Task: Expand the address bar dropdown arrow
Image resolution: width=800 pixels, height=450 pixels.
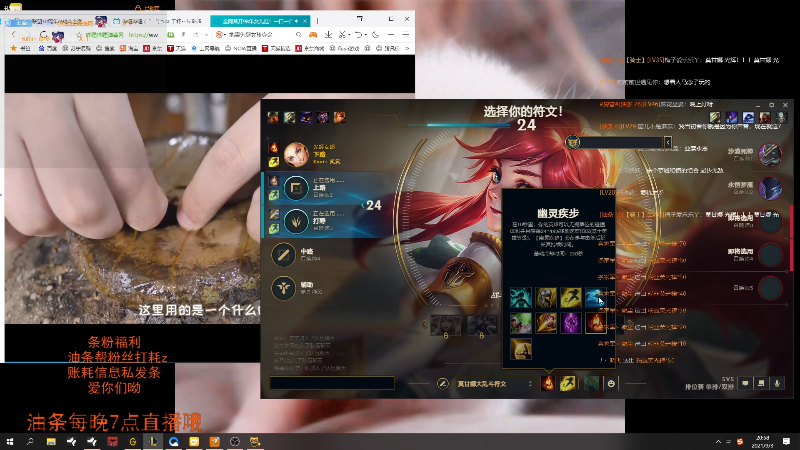Action: click(206, 35)
